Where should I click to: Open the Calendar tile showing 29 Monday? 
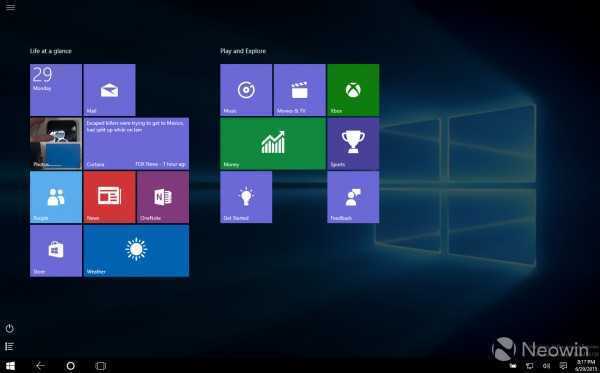click(56, 90)
